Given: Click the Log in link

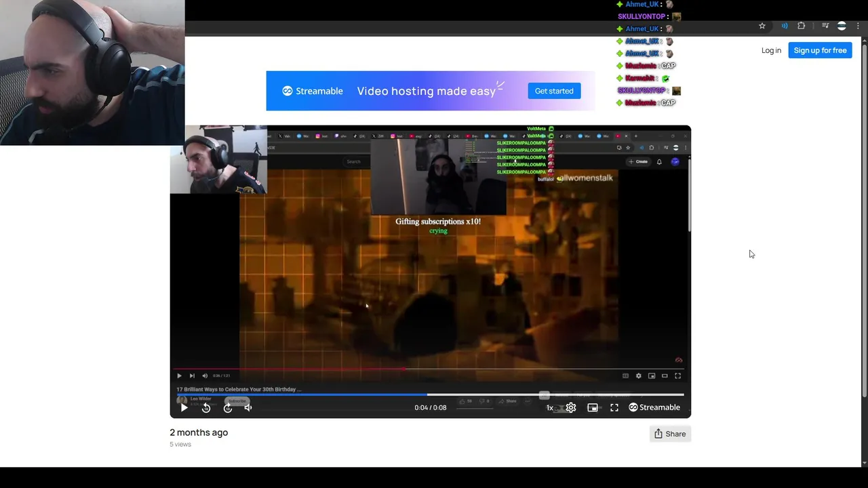Looking at the screenshot, I should (771, 50).
